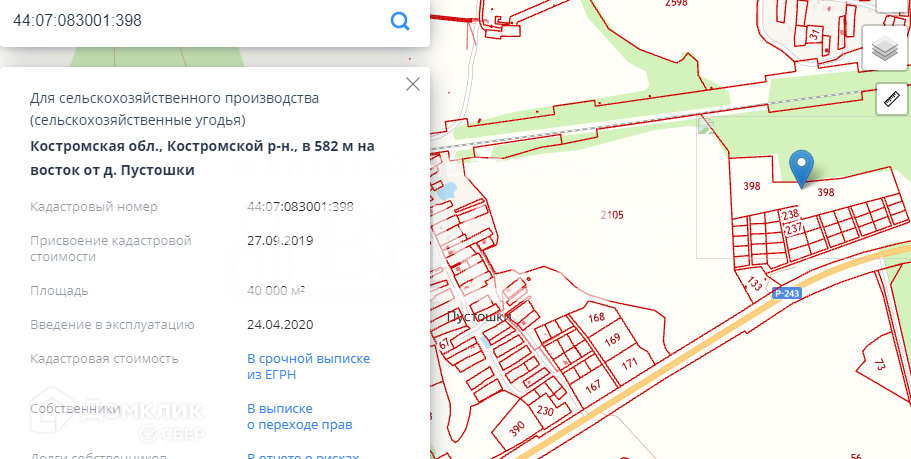Click the 'Собственники' label

[x=76, y=408]
